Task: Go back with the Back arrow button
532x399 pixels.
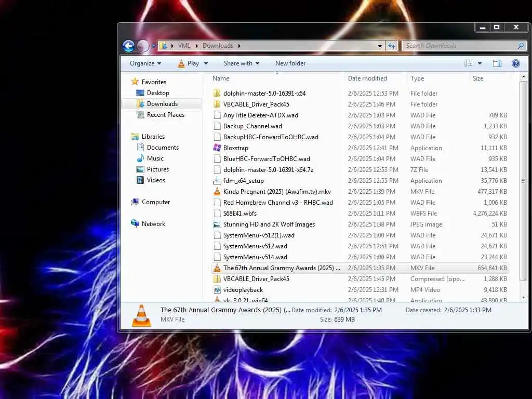Action: click(129, 46)
